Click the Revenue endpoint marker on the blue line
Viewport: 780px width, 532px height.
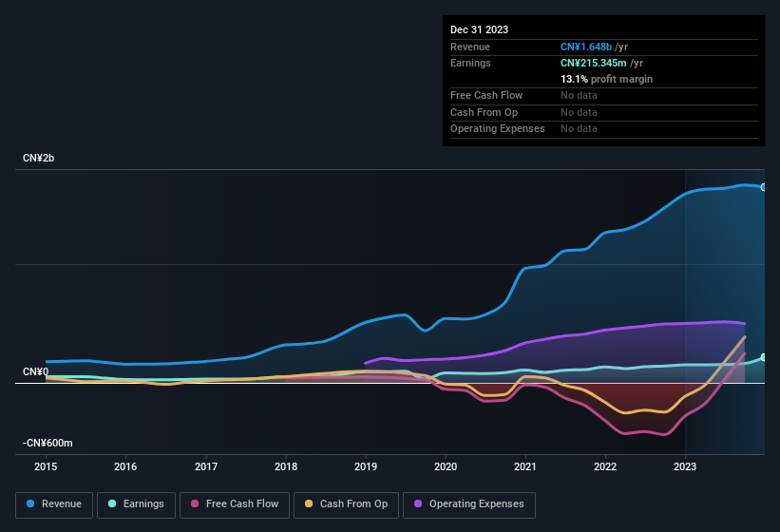coord(764,187)
